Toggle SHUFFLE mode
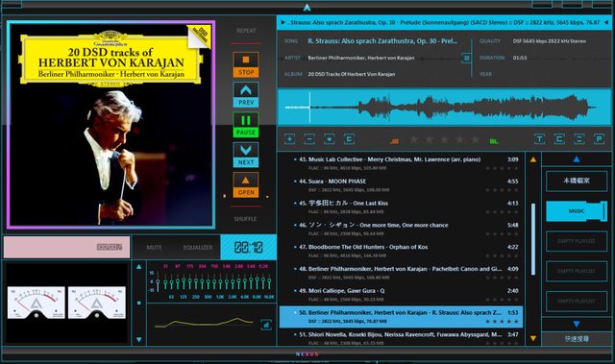This screenshot has width=615, height=364. click(245, 219)
